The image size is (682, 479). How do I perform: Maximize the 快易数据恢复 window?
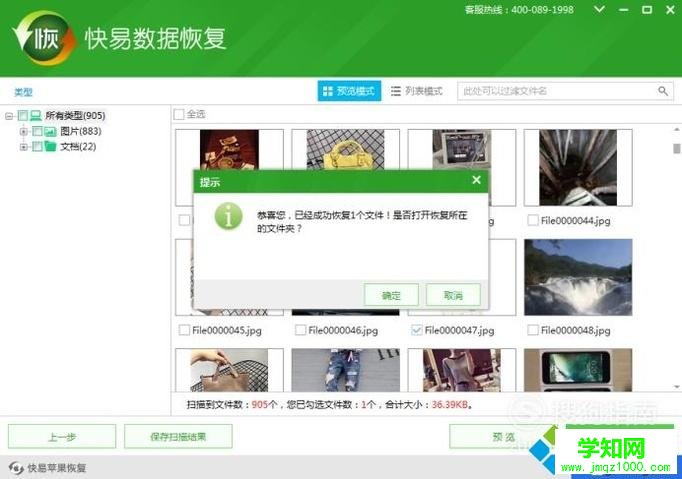(647, 10)
